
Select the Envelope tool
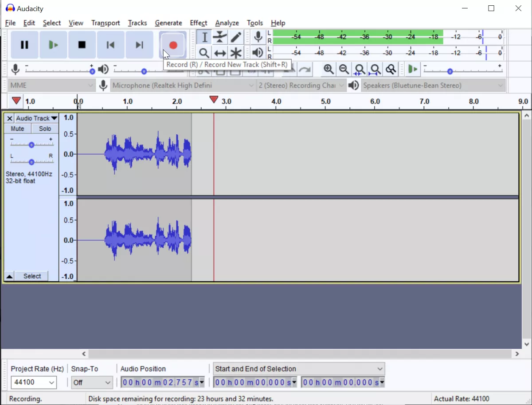tap(220, 38)
